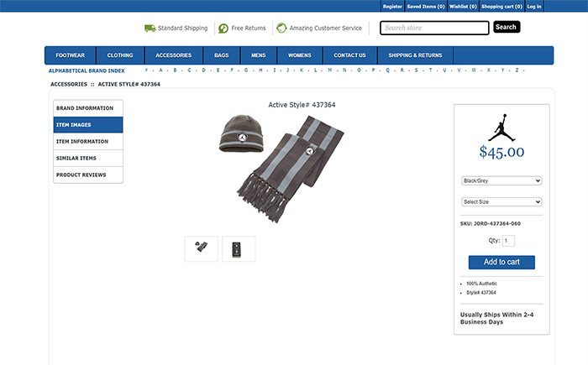Click the Active Style# 437364 title
Viewport: 588px width, 365px height.
tap(302, 105)
